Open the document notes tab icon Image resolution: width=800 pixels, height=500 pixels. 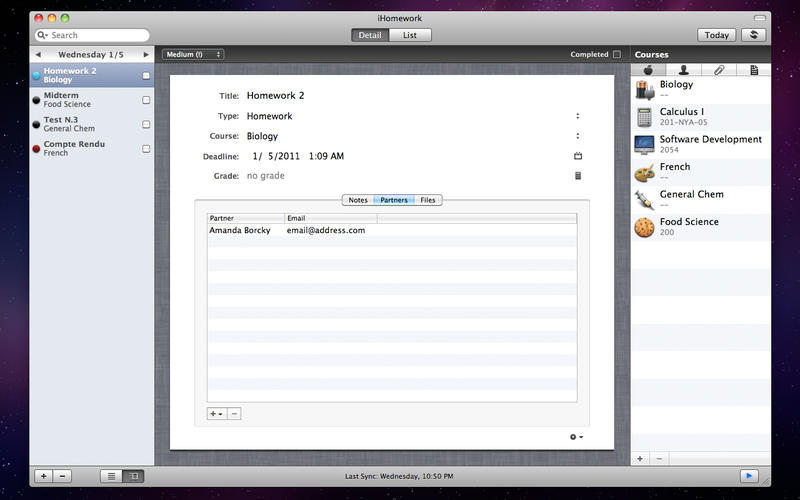[754, 70]
